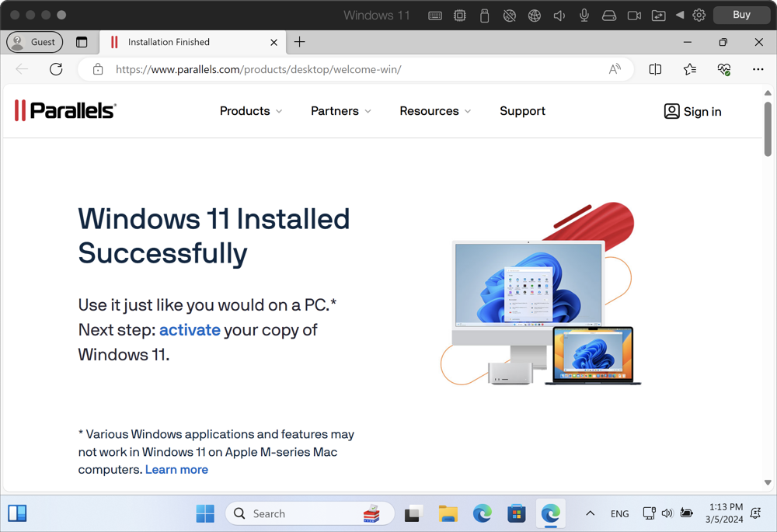The height and width of the screenshot is (532, 777).
Task: Click Sign in
Action: [693, 112]
